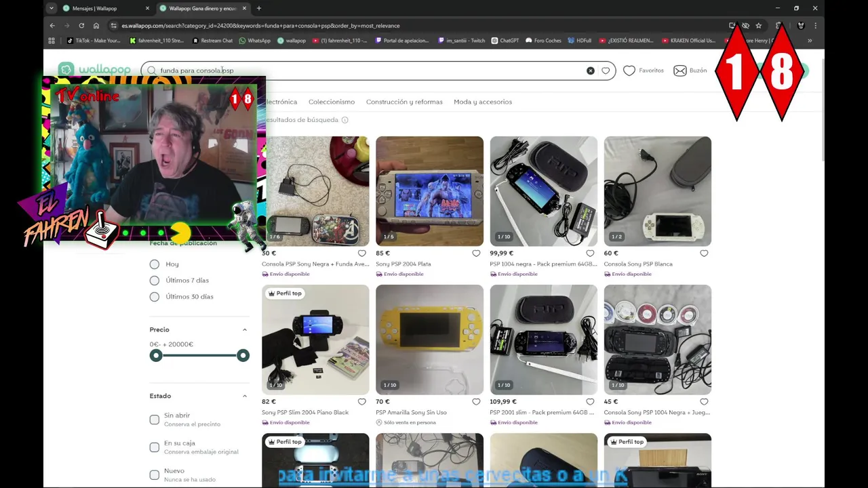
Task: Open the Construcción y reformas category
Action: coord(404,102)
